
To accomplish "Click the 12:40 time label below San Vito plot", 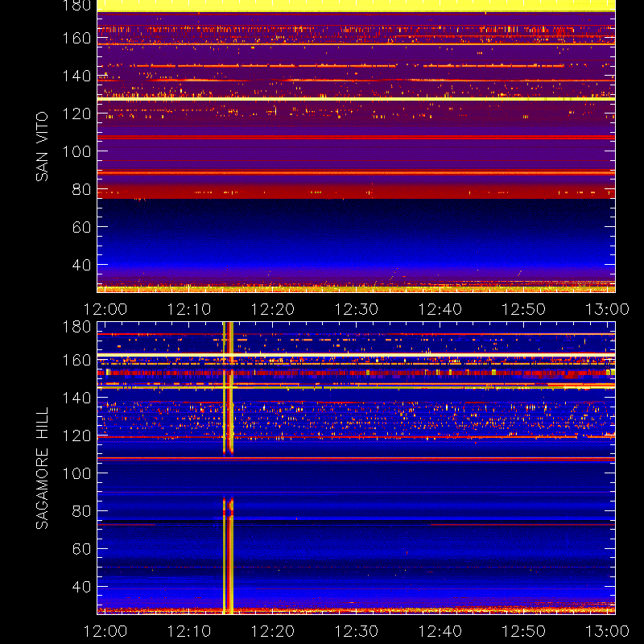I will [x=440, y=309].
